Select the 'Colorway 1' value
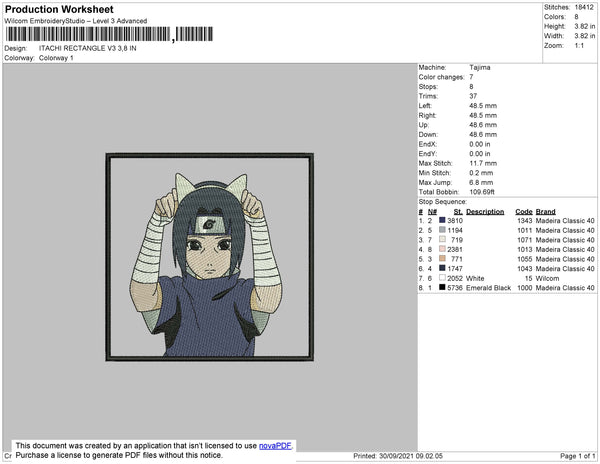 coord(56,58)
